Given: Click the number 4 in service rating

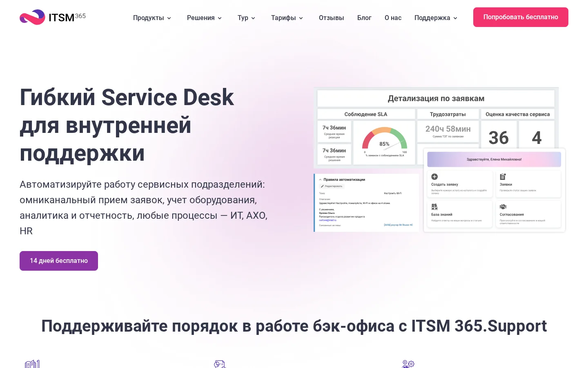Looking at the screenshot, I should (537, 138).
